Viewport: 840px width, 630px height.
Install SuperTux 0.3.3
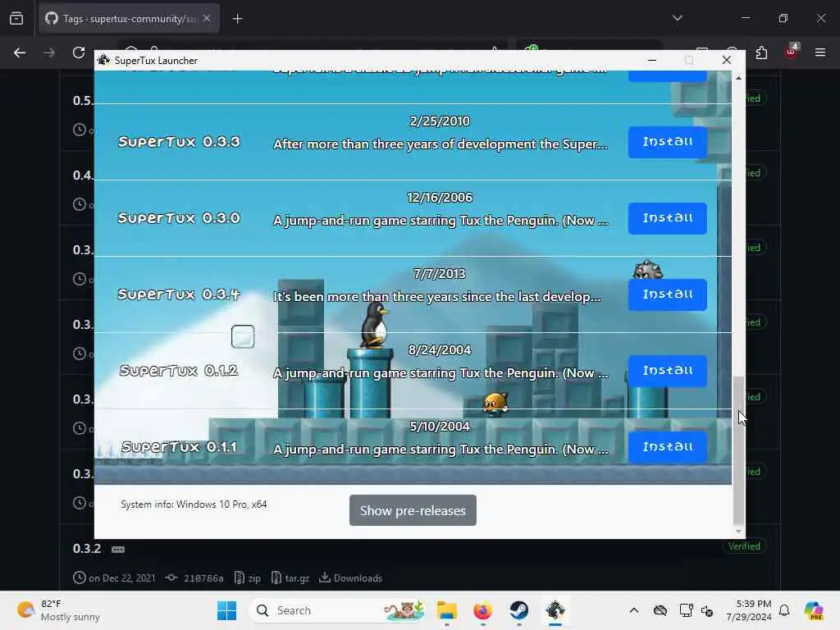[668, 142]
